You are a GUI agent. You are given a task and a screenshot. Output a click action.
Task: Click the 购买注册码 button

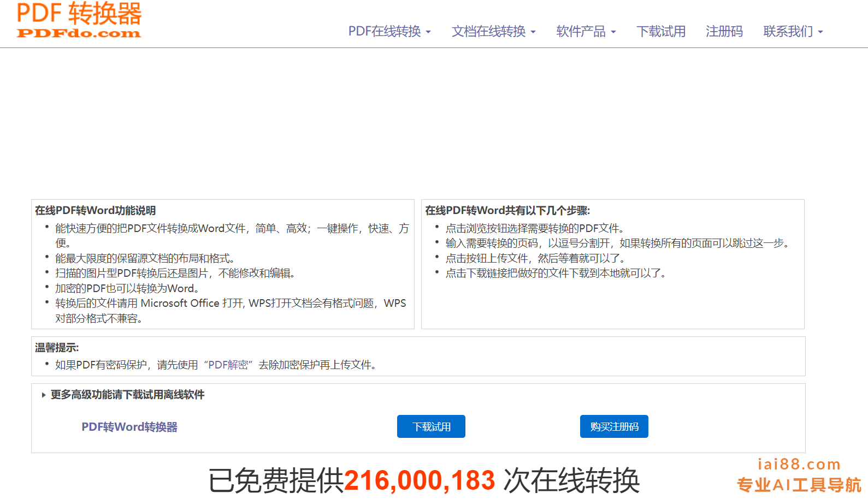click(x=614, y=426)
